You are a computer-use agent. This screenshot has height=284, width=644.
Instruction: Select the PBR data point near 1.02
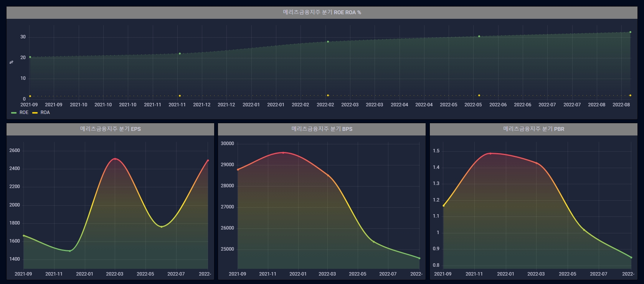tap(584, 230)
